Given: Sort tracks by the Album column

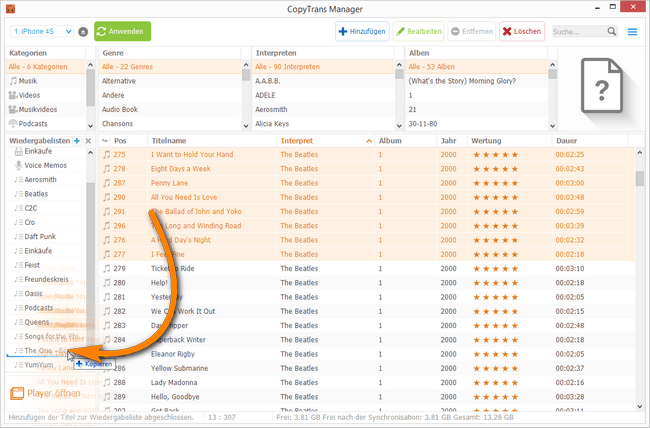Looking at the screenshot, I should pyautogui.click(x=405, y=141).
